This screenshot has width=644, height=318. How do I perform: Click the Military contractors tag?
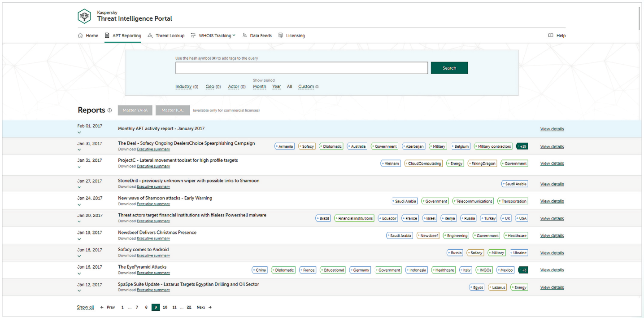[x=493, y=146]
